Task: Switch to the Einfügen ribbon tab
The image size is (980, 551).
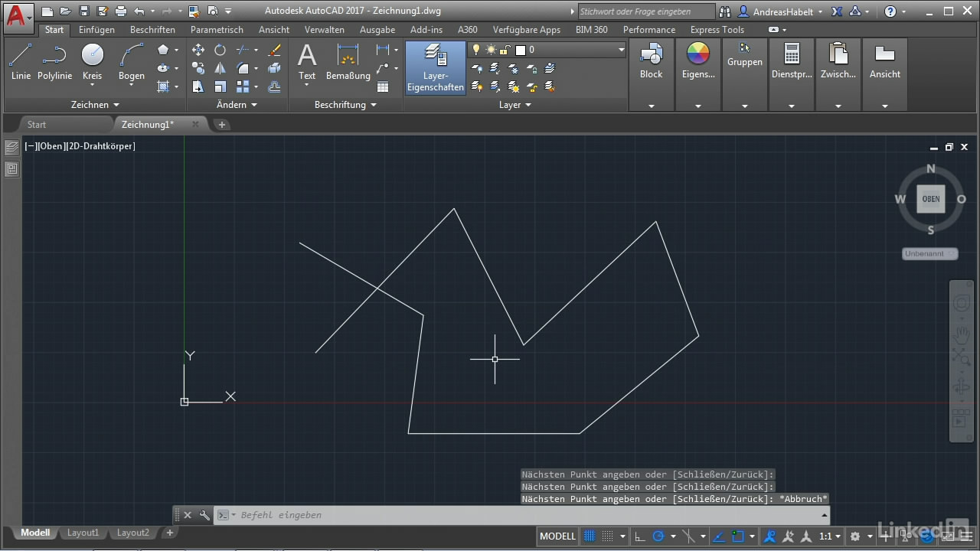Action: click(96, 30)
